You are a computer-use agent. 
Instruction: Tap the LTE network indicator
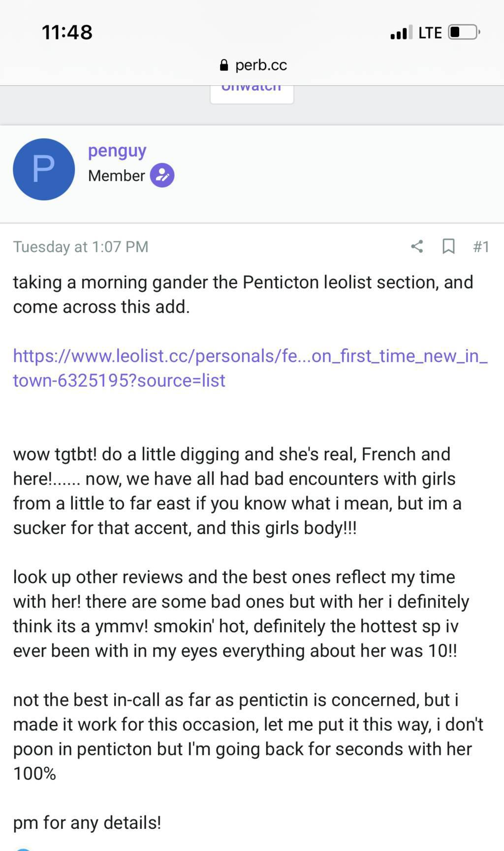coord(430,33)
